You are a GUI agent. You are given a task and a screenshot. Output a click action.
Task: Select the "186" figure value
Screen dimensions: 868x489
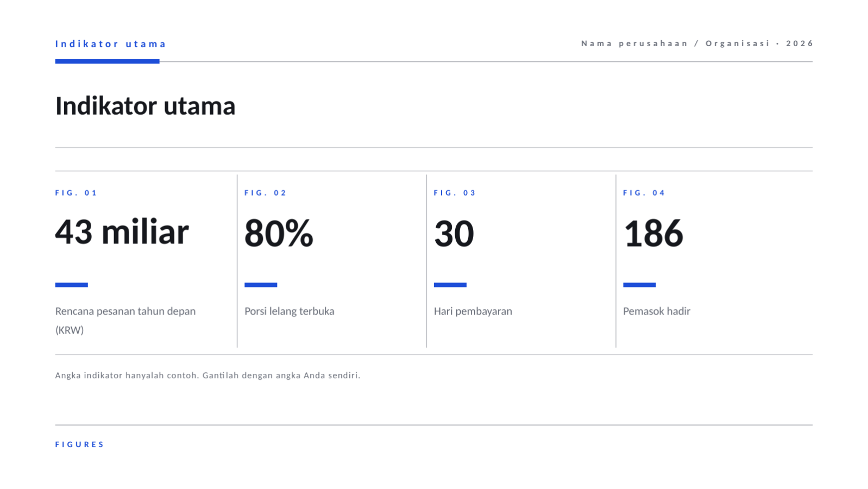point(653,234)
